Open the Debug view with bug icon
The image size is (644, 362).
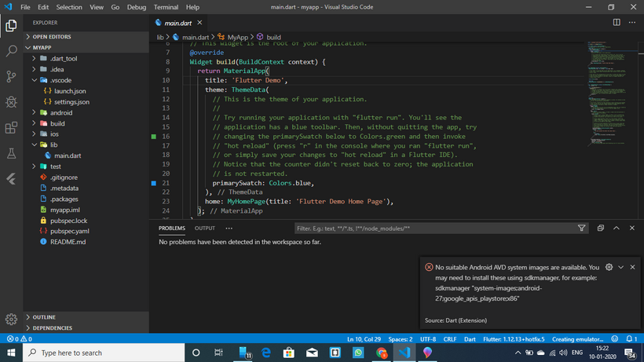(x=11, y=102)
